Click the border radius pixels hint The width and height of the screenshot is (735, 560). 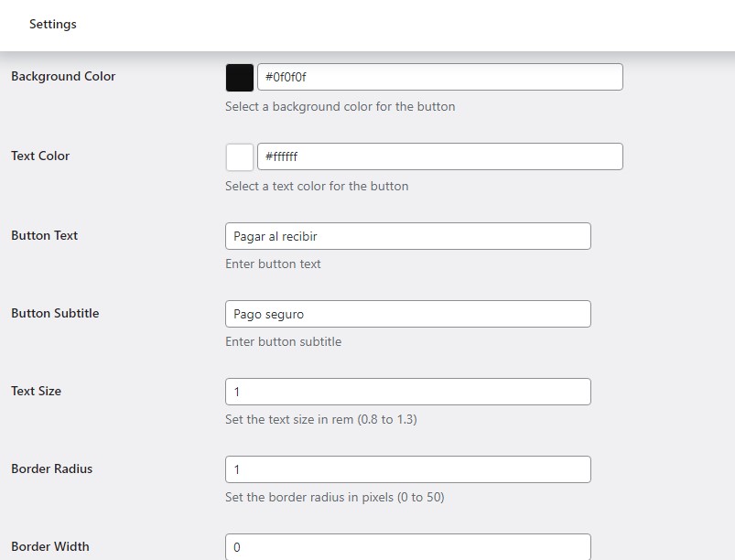click(334, 498)
